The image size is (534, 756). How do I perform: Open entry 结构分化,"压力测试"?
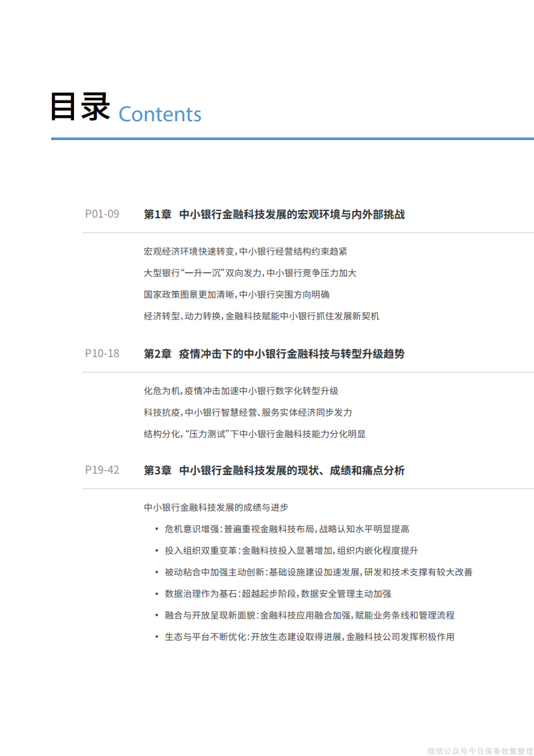[x=254, y=434]
